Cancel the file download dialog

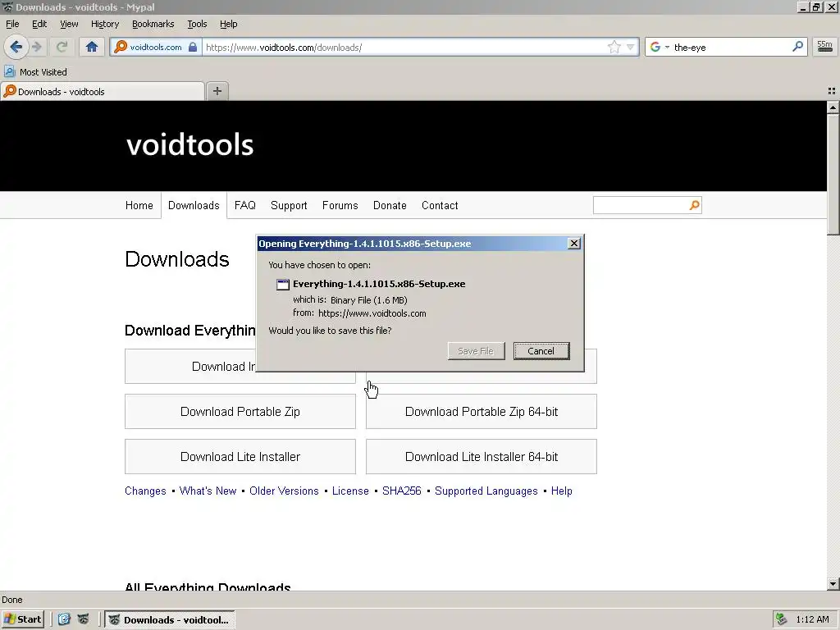(x=541, y=351)
